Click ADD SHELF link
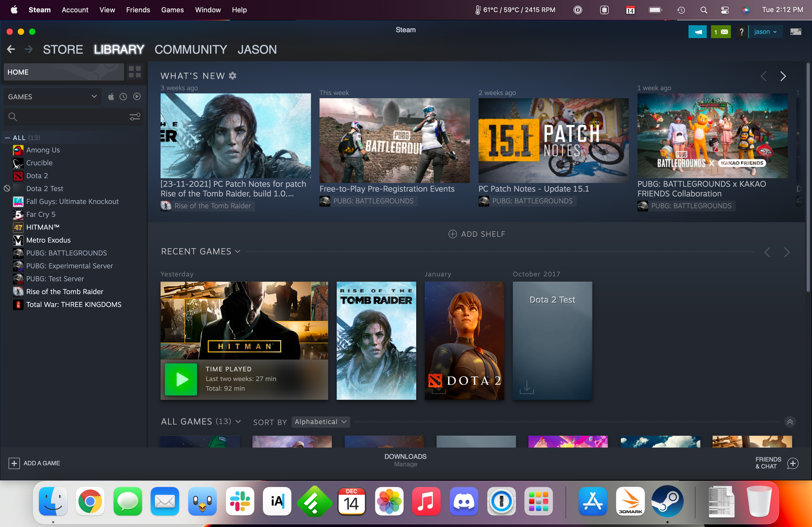 [477, 234]
